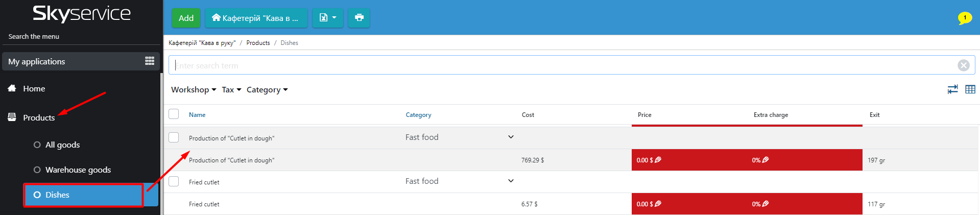Viewport: 980px width, 215px height.
Task: Clear search with the X icon
Action: 963,65
